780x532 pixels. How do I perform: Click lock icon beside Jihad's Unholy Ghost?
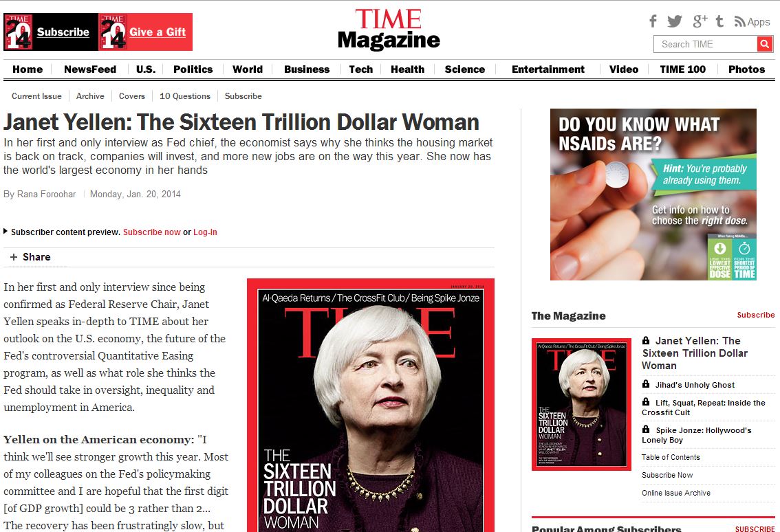pyautogui.click(x=646, y=384)
